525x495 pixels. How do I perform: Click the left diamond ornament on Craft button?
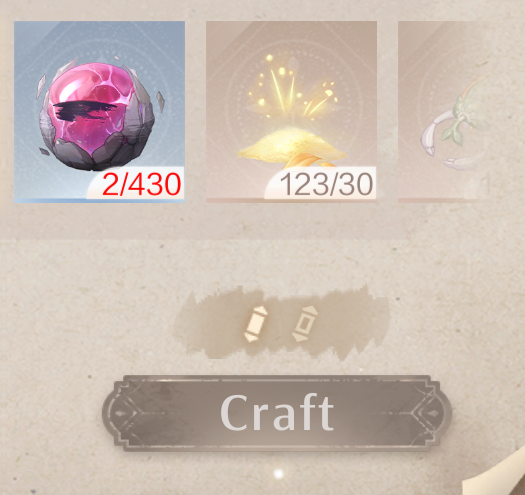(x=121, y=413)
